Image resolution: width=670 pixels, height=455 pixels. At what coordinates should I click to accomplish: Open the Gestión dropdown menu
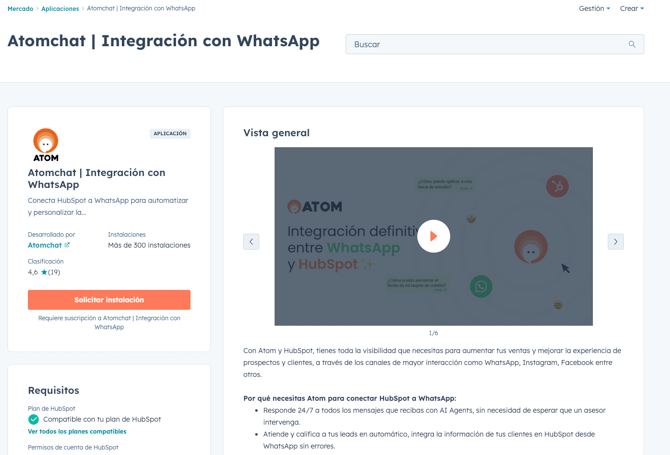[594, 9]
